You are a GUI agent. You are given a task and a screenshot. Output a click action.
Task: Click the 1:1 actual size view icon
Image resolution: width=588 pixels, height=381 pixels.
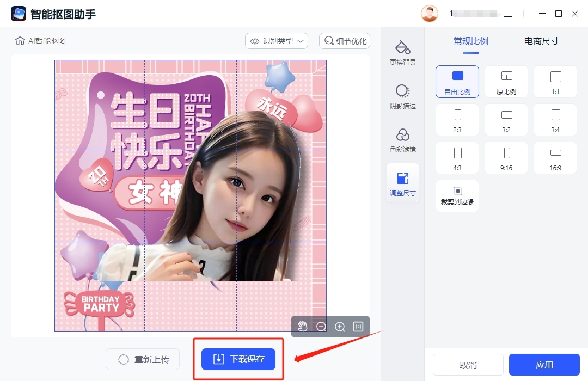[x=358, y=327]
